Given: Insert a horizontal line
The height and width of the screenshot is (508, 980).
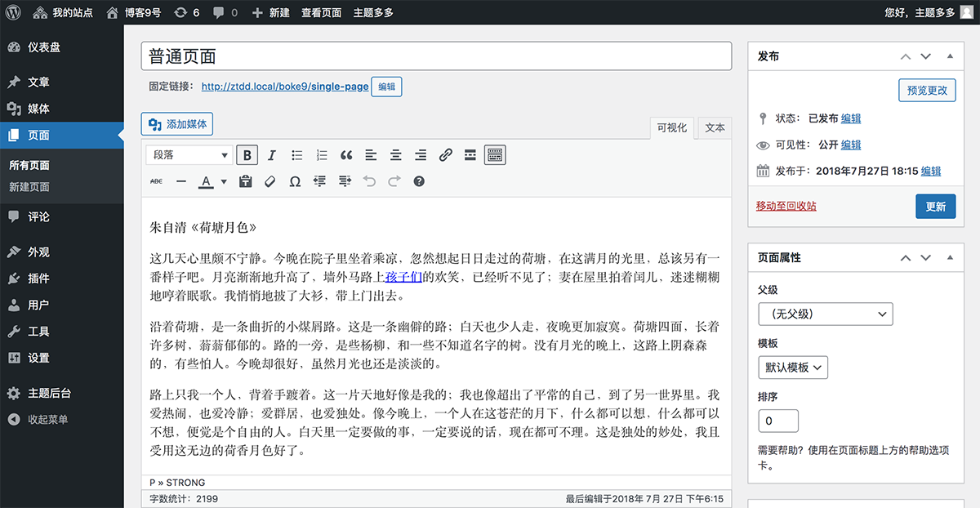Looking at the screenshot, I should coord(181,181).
